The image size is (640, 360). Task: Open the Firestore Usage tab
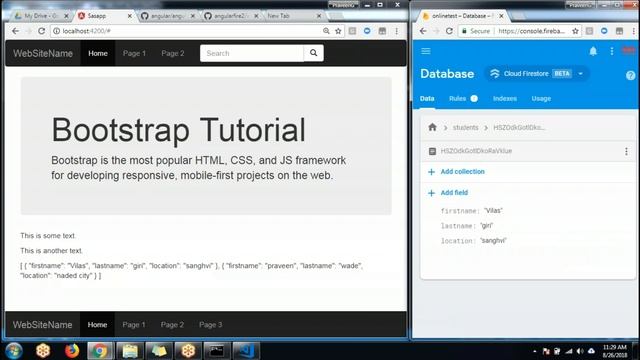tap(541, 98)
